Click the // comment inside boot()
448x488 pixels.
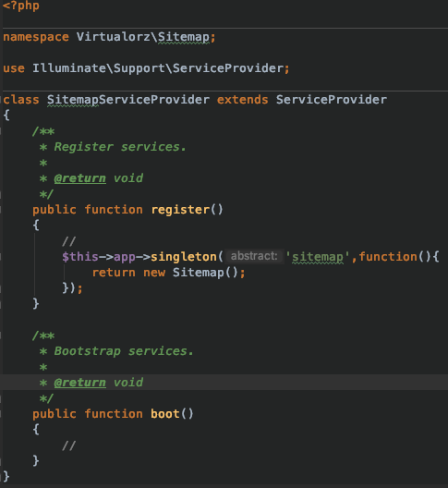point(69,445)
